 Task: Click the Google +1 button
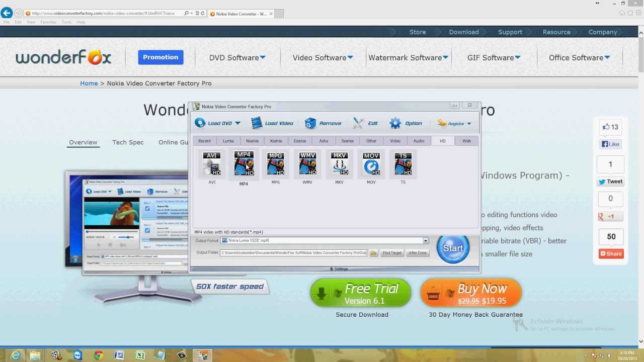point(610,217)
